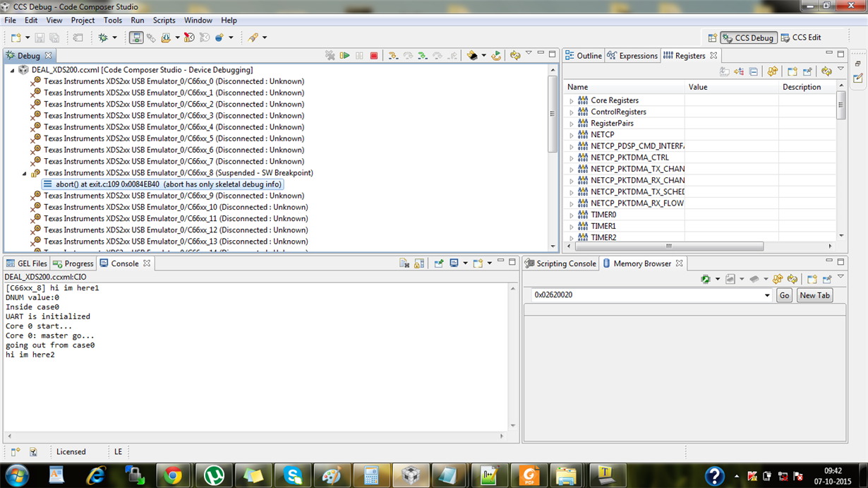Click New Memory Browser view icon
Screen dimensions: 868x488
click(x=812, y=280)
